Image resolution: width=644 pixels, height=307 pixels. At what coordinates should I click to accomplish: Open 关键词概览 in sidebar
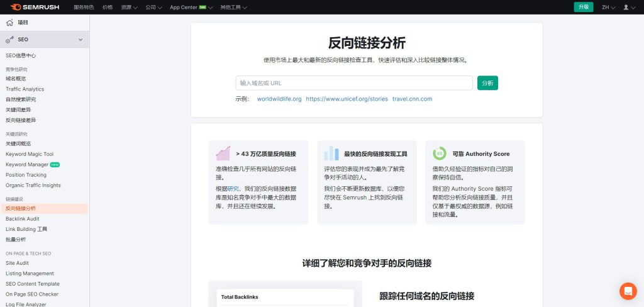(18, 144)
